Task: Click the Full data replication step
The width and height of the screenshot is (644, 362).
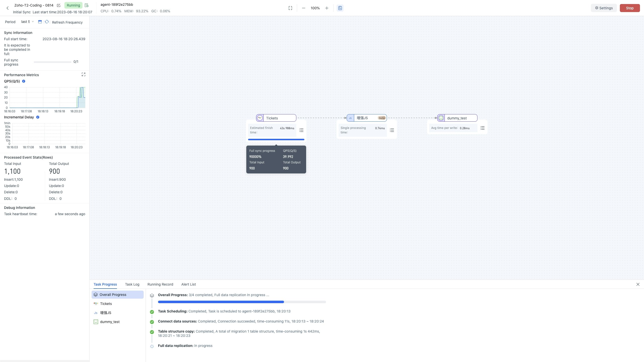Action: (185, 346)
